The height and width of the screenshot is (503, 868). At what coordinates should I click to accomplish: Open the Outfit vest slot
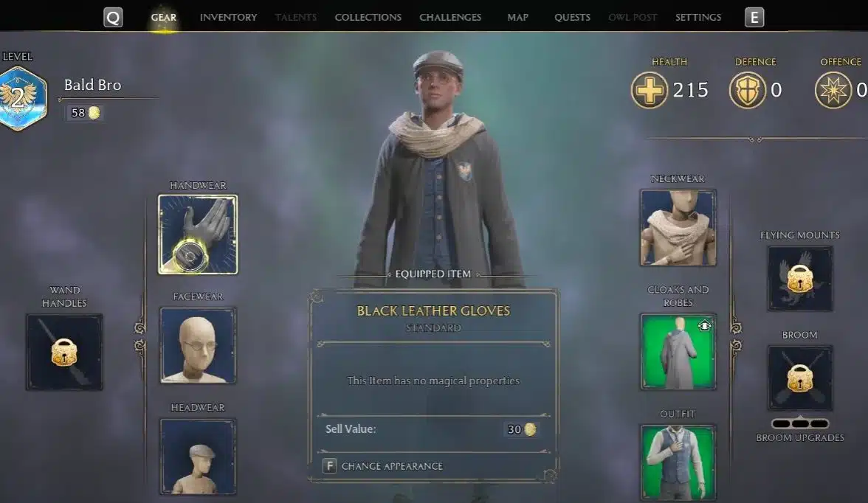(x=678, y=462)
